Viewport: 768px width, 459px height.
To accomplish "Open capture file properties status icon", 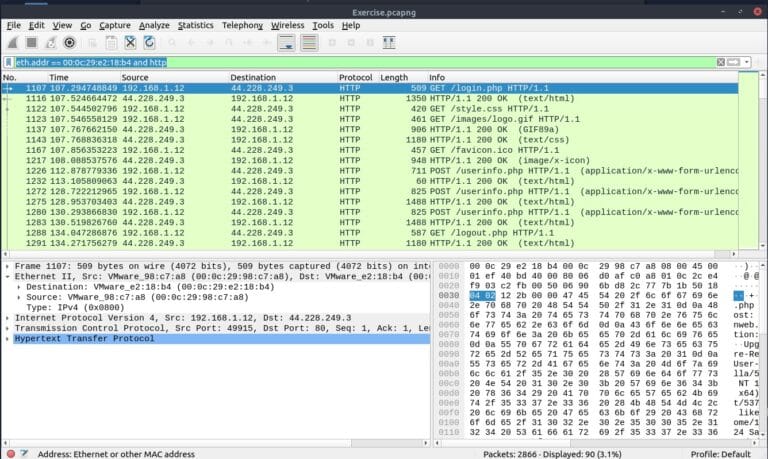I will pos(24,454).
